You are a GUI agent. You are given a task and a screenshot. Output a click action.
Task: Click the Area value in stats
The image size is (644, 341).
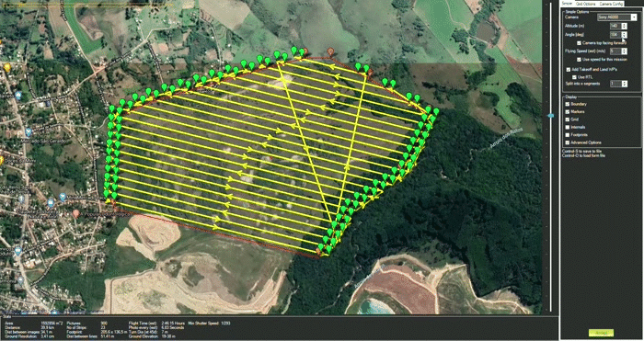point(52,324)
